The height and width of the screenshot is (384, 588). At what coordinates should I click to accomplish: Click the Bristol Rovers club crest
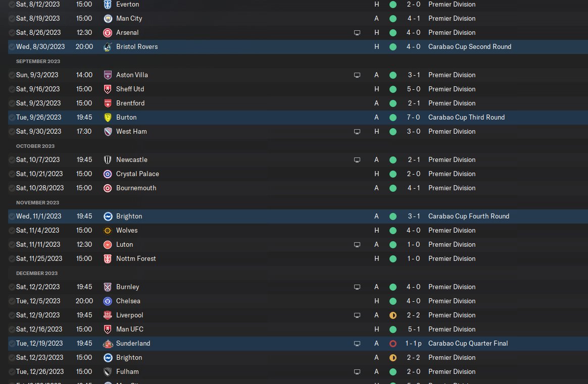(x=107, y=46)
